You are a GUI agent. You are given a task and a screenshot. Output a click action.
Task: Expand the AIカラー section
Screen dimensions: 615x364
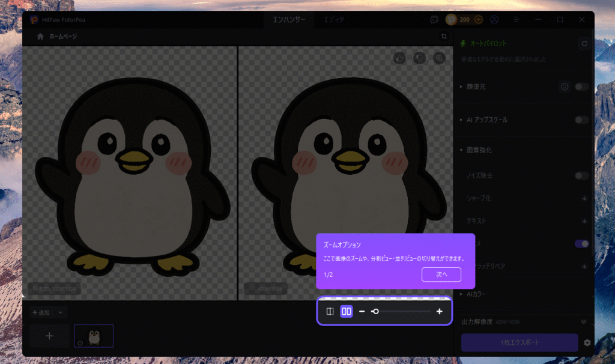point(461,294)
